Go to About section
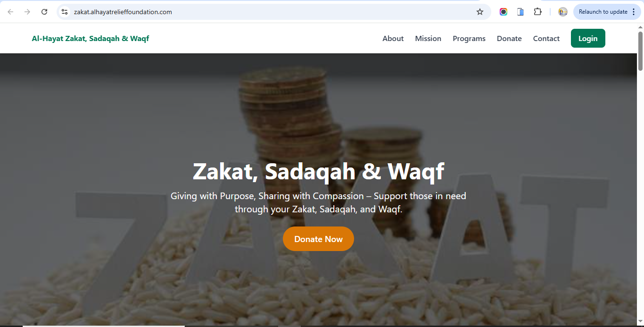Viewport: 644px width, 327px height. tap(393, 39)
